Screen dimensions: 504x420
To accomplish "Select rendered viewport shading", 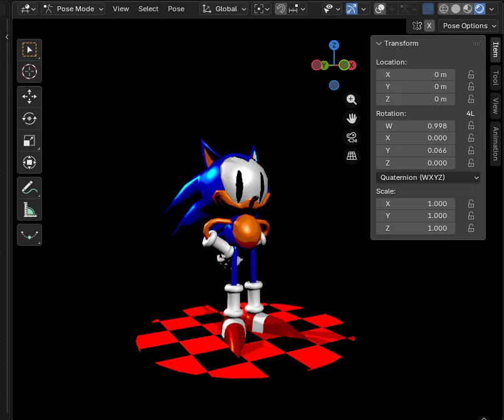I will tap(480, 9).
